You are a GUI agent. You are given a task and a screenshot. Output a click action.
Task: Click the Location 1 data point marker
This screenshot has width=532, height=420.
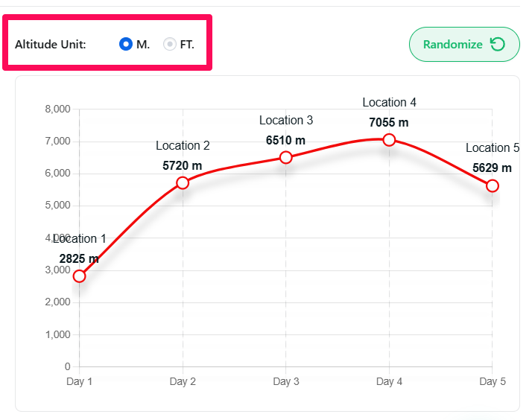tap(80, 276)
